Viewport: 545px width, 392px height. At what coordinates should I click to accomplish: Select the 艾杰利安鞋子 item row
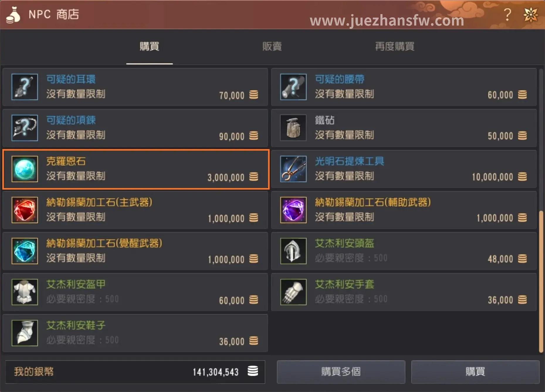tap(135, 333)
